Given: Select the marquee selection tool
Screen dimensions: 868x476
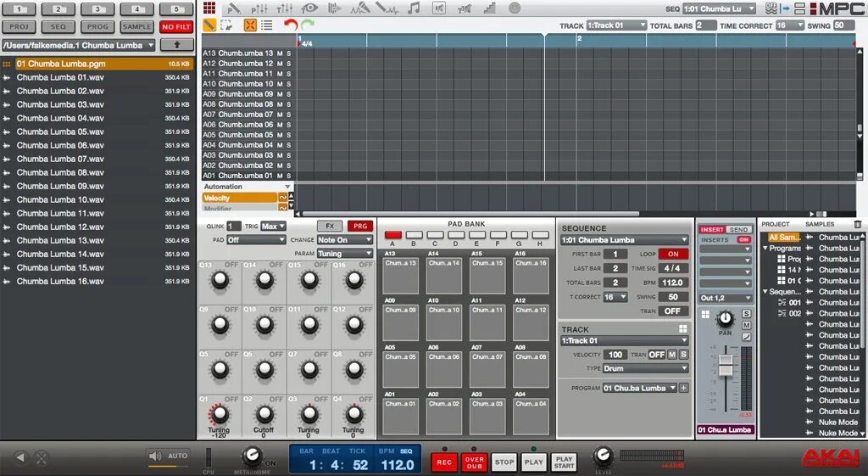Looking at the screenshot, I should click(x=225, y=25).
